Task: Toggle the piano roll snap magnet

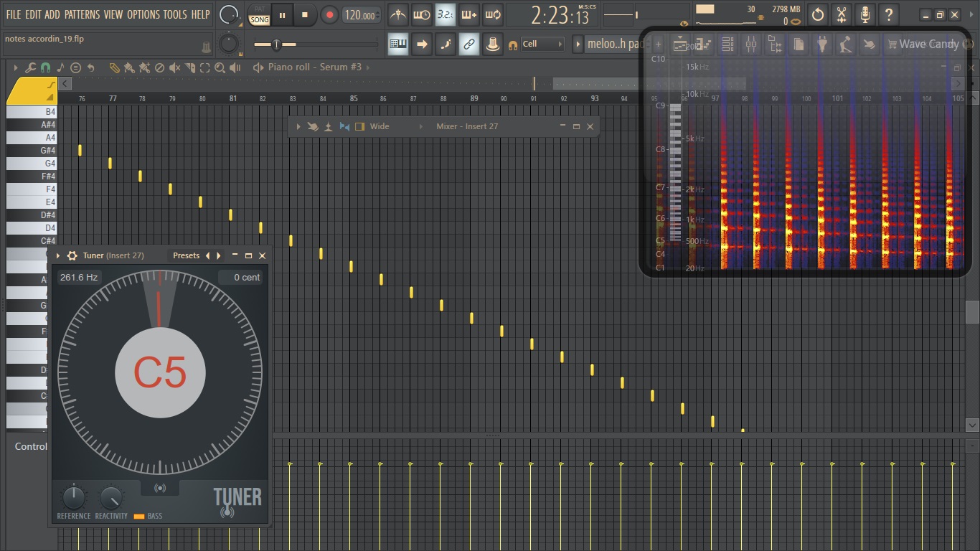Action: (x=45, y=67)
